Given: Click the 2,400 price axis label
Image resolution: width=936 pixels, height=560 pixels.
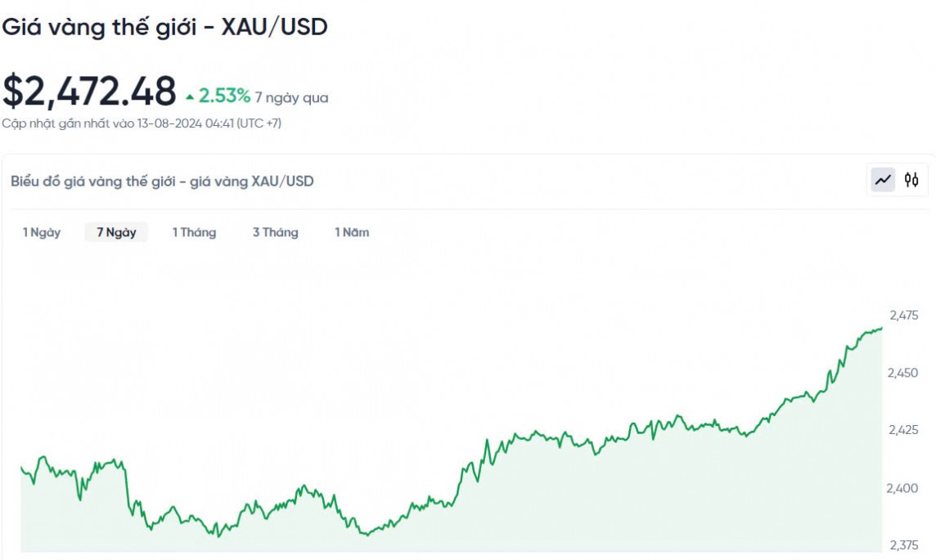Looking at the screenshot, I should point(903,488).
